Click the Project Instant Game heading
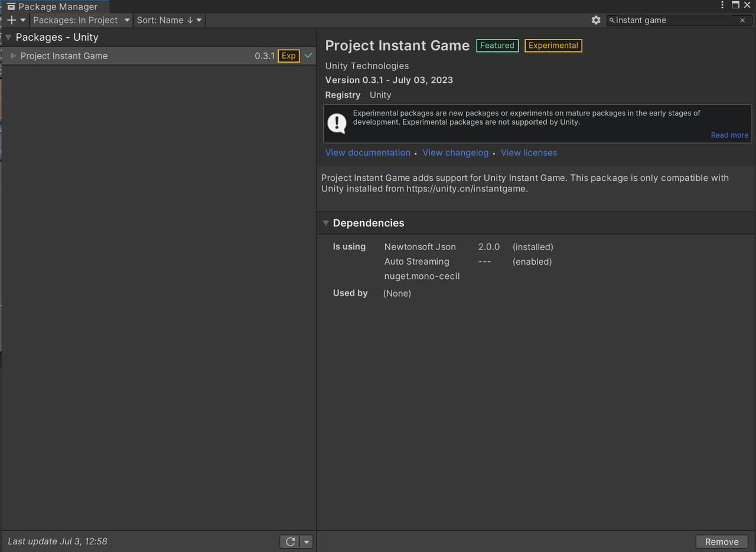The width and height of the screenshot is (756, 552). (x=397, y=46)
